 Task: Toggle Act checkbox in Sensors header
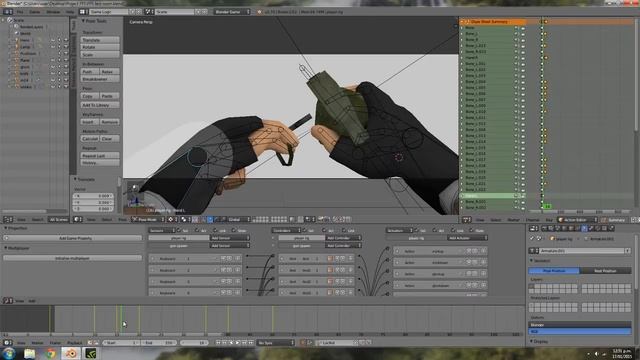point(198,231)
